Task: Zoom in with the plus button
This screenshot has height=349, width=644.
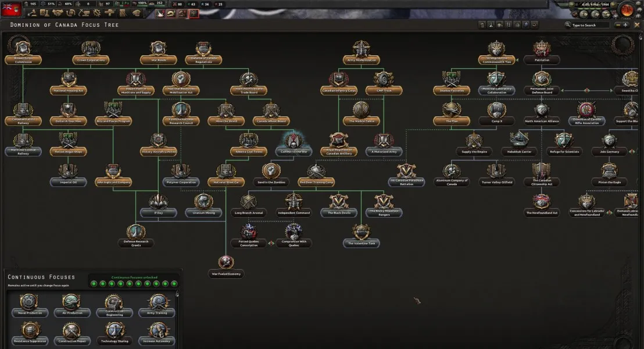Action: pyautogui.click(x=625, y=25)
